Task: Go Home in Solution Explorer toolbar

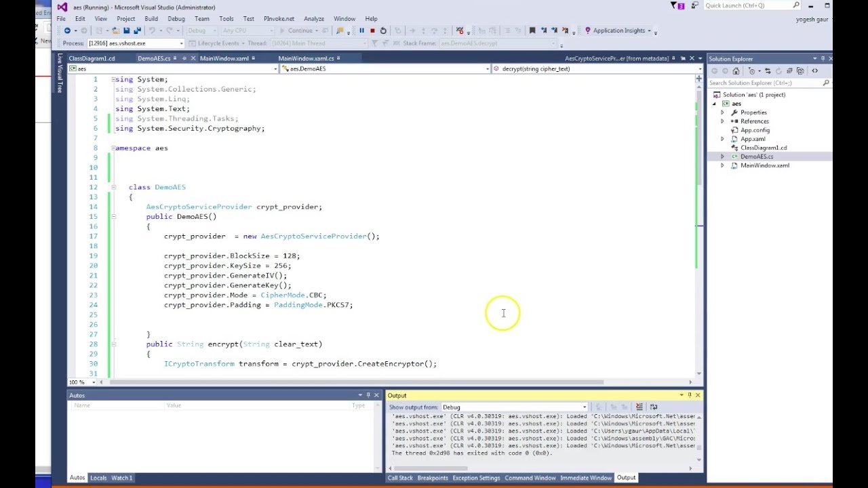Action: [x=736, y=70]
